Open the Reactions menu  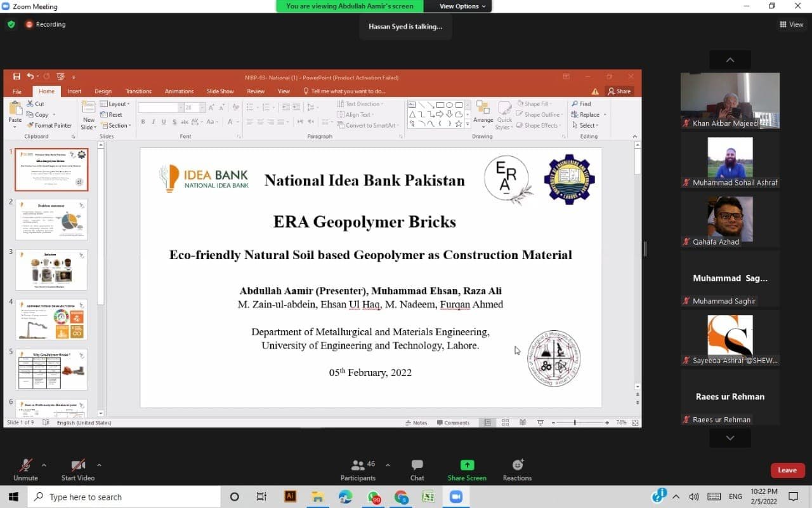[517, 469]
